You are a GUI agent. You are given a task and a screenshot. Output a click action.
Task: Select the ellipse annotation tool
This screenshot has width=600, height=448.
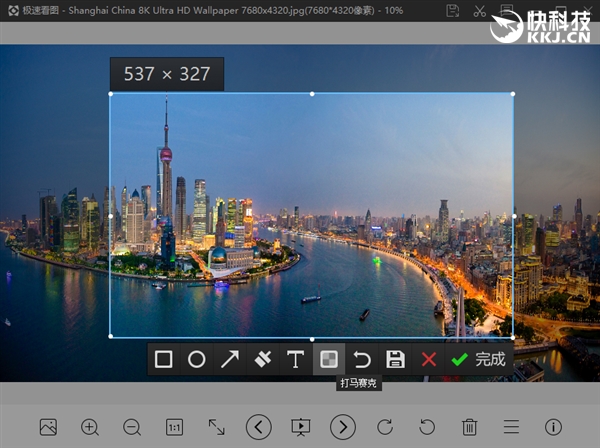197,360
